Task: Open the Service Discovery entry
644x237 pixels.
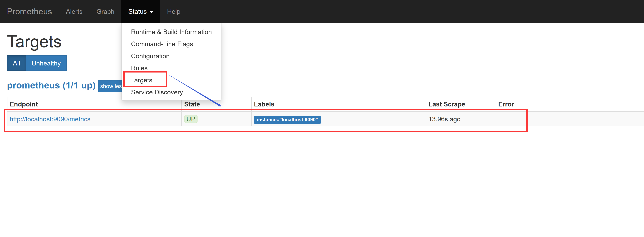Action: pyautogui.click(x=157, y=92)
